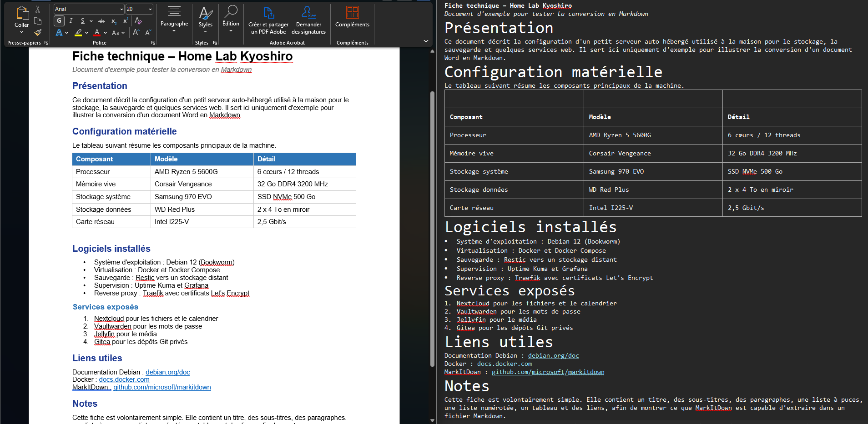This screenshot has height=424, width=868.
Task: Click scroll-down arrow of Word scrollbar
Action: click(432, 420)
